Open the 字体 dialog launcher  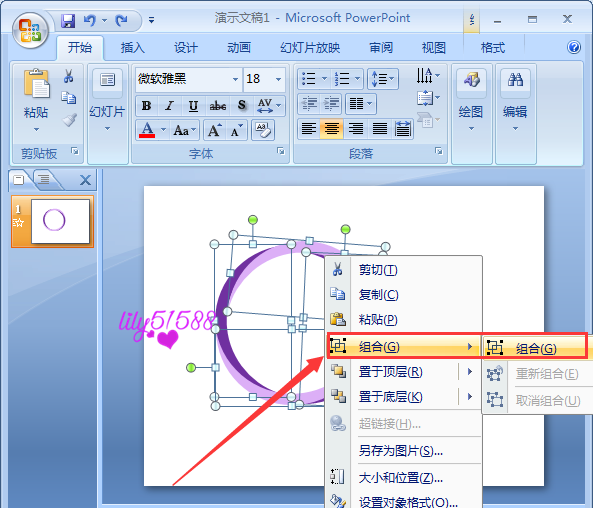click(281, 151)
